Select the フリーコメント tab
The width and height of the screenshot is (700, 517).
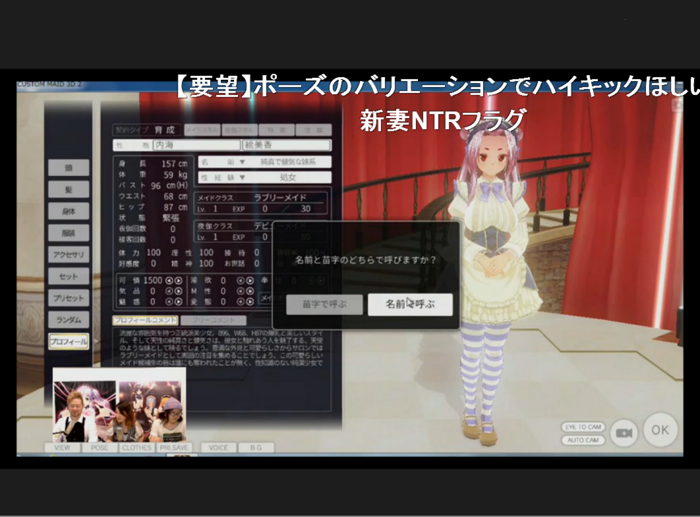pyautogui.click(x=214, y=320)
